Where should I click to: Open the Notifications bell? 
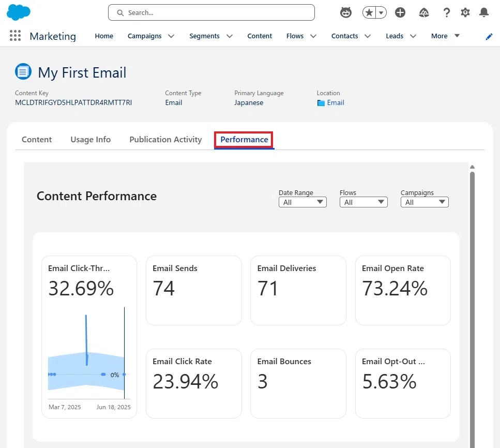tap(484, 12)
